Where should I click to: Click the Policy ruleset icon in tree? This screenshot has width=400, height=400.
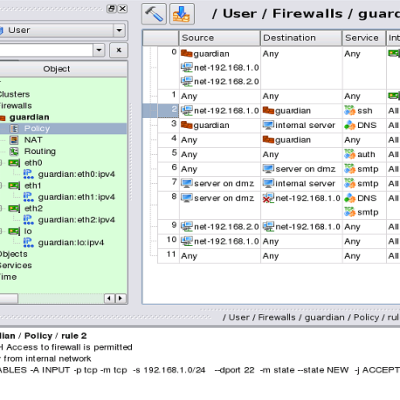[14, 129]
